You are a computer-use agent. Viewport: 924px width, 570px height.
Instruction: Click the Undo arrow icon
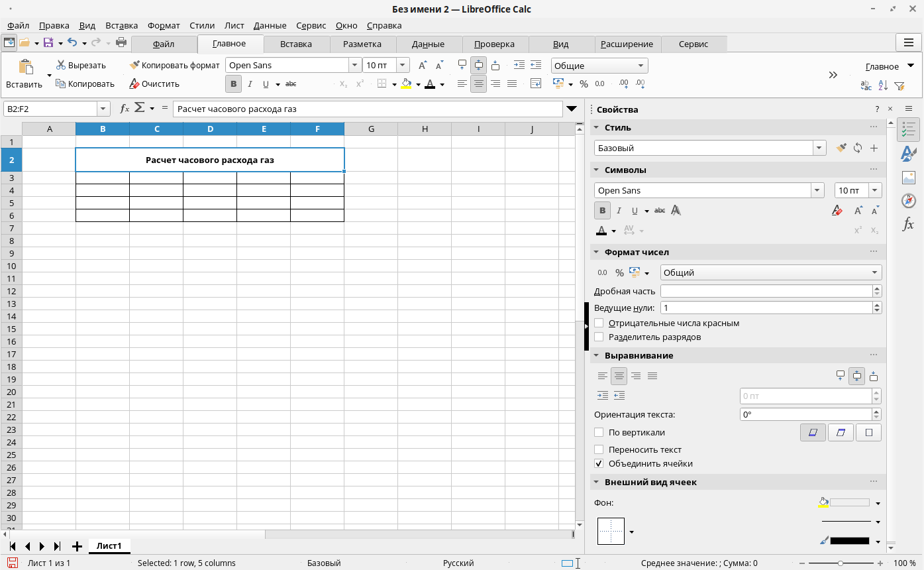[72, 43]
